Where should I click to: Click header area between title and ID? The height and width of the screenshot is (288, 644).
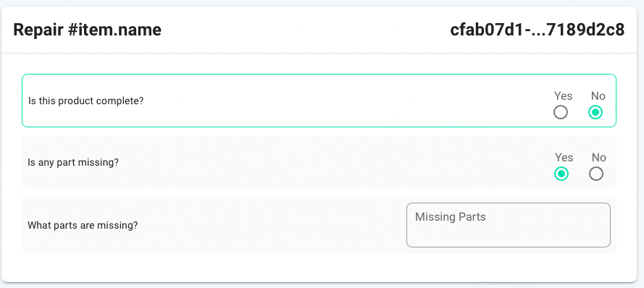pos(304,30)
